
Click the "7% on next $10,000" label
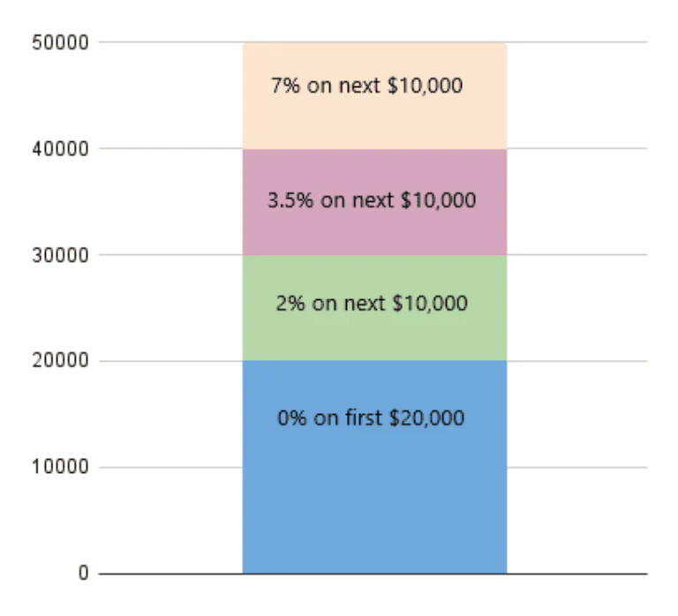point(367,86)
